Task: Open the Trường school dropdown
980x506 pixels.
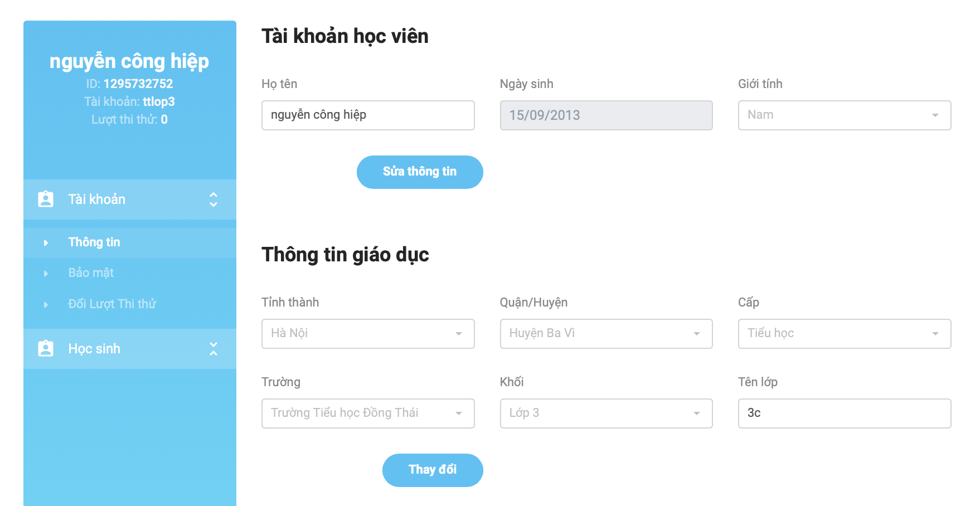Action: (367, 413)
